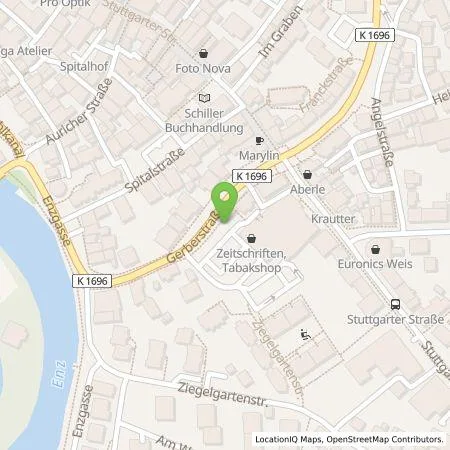The image size is (450, 450).
Task: Click the Aberle shop basket icon
Action: coord(307,174)
